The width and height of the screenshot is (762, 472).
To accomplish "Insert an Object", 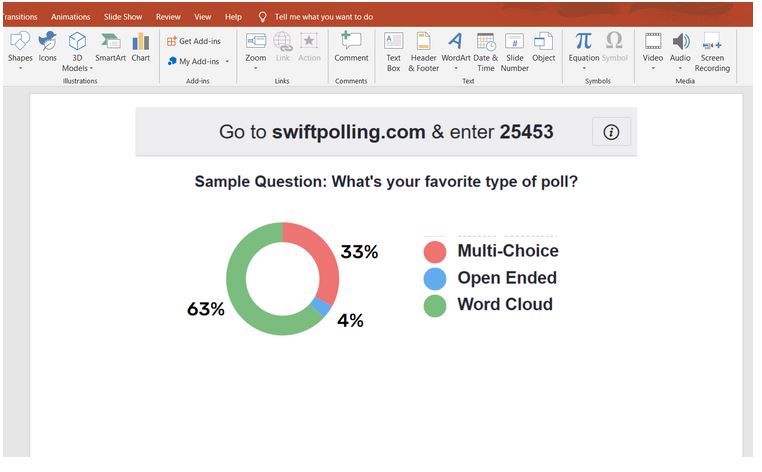I will [543, 48].
